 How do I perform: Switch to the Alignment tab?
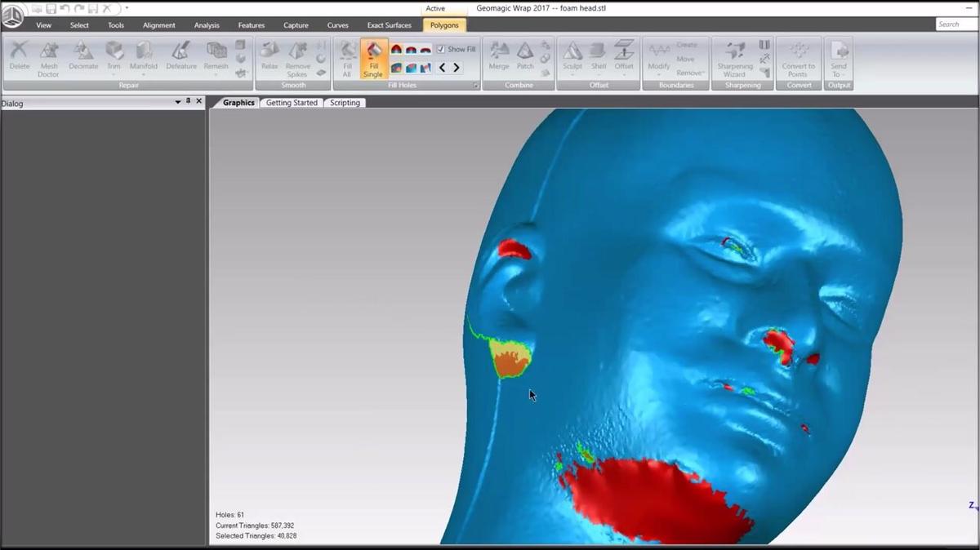click(x=159, y=25)
